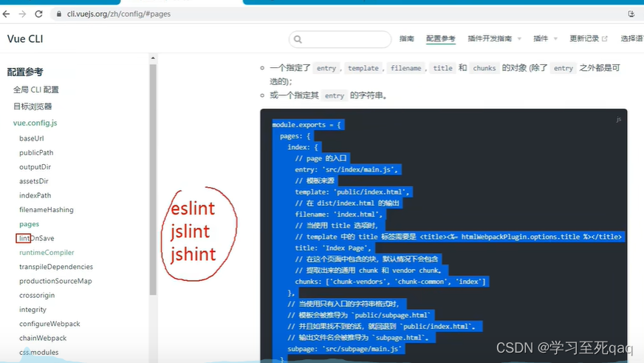Click the Vue CLI site title
644x363 pixels.
25,38
